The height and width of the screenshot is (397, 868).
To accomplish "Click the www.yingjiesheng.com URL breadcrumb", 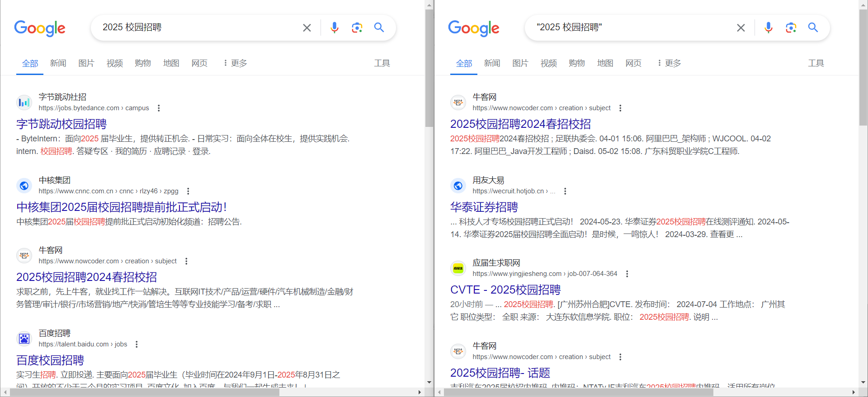I will 545,274.
